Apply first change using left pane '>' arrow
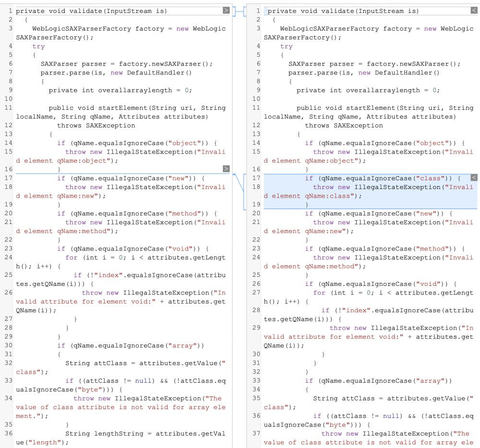 point(226,10)
